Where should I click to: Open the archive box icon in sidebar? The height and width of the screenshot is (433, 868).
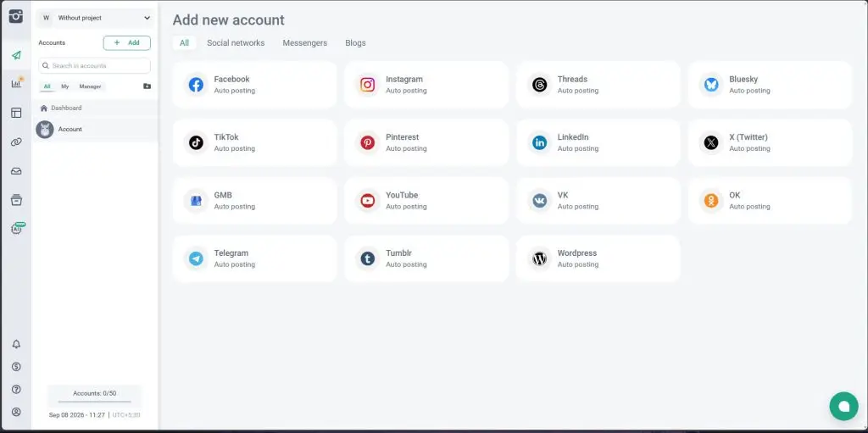16,200
